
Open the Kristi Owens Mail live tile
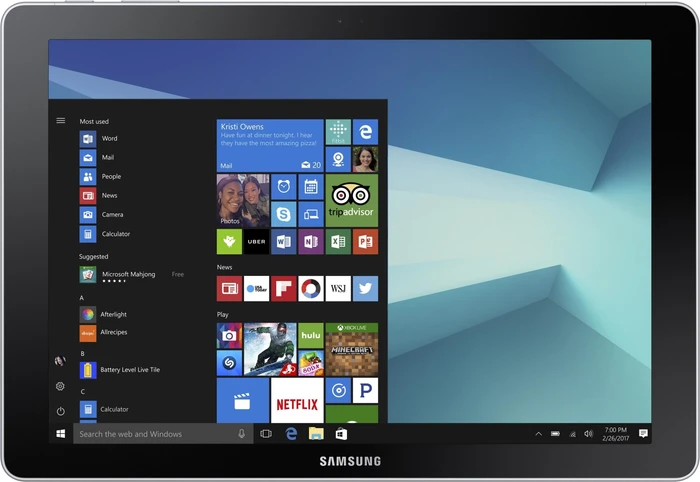270,145
